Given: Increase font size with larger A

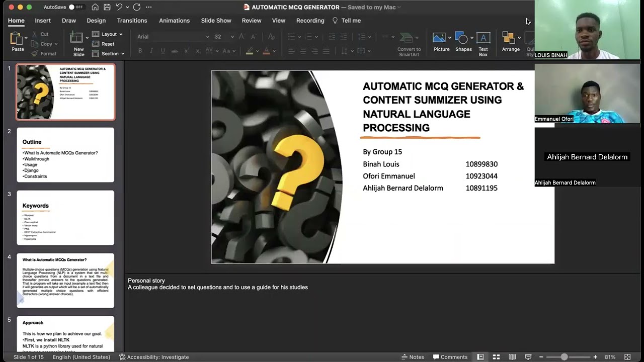Looking at the screenshot, I should pyautogui.click(x=242, y=37).
